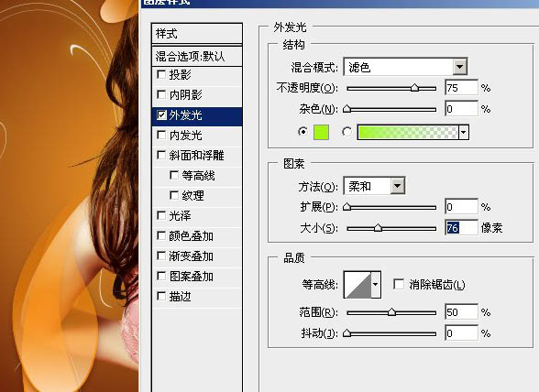Click the 样式 styles header

197,34
